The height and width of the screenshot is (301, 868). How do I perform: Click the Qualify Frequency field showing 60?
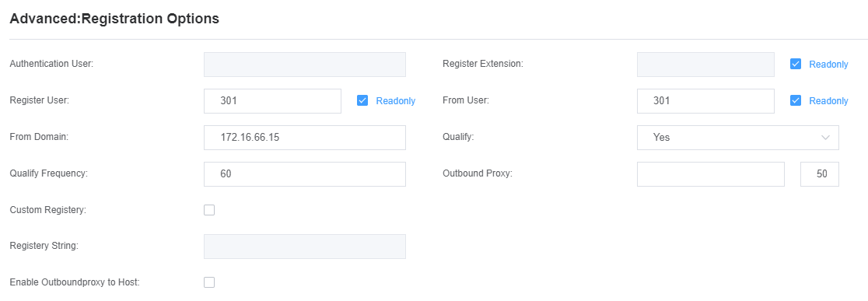click(x=304, y=173)
